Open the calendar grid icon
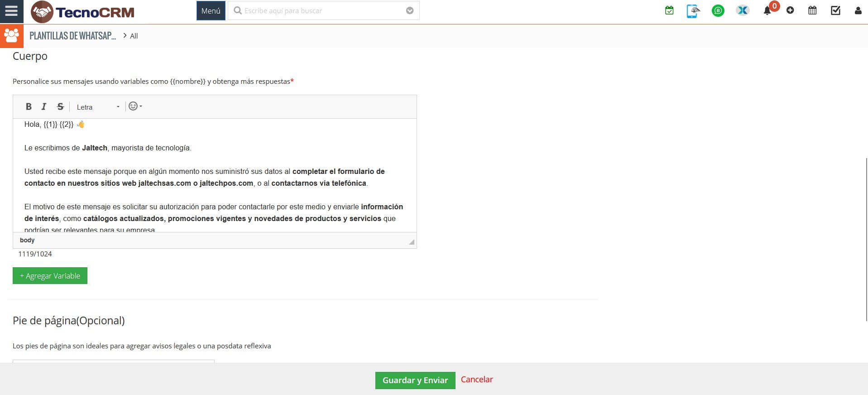 click(812, 10)
